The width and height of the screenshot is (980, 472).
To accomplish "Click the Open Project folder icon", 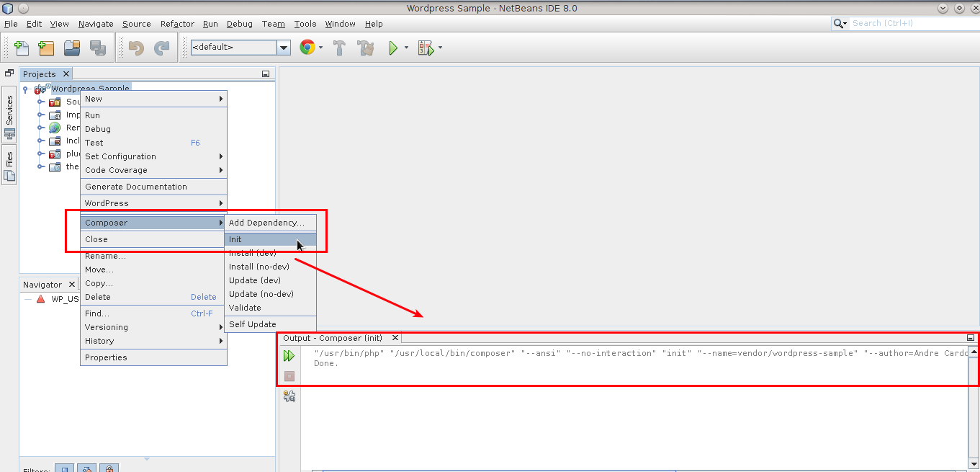I will click(72, 48).
